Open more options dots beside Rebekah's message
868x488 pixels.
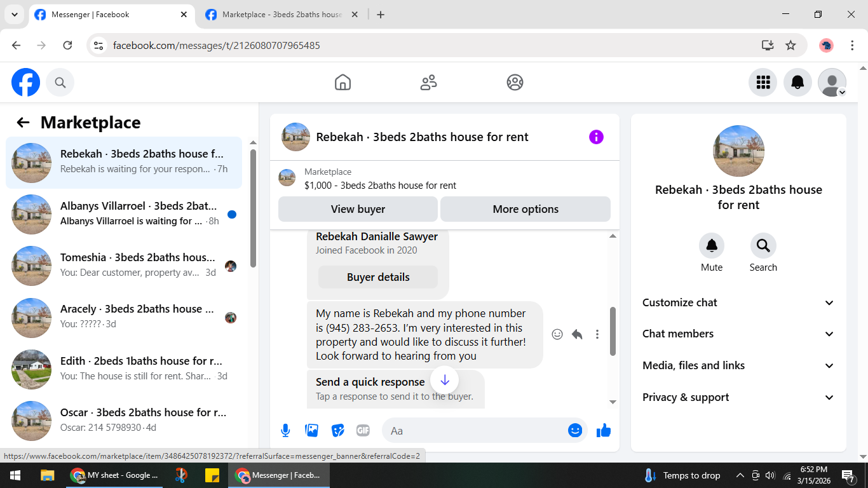click(x=597, y=334)
